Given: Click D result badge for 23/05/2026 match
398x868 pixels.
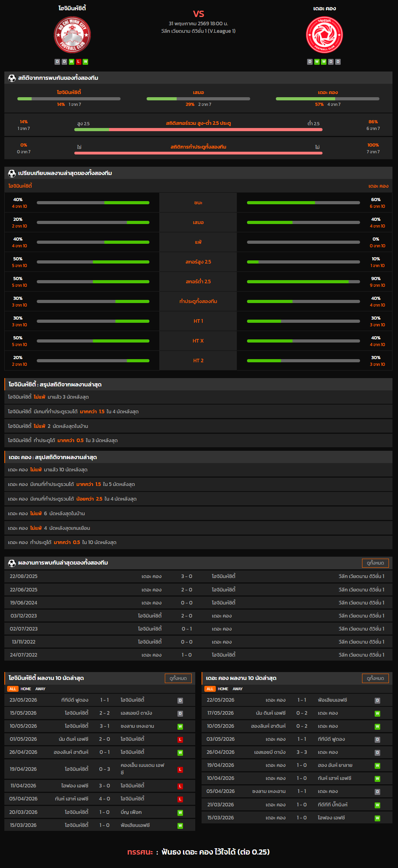Looking at the screenshot, I should tap(180, 700).
